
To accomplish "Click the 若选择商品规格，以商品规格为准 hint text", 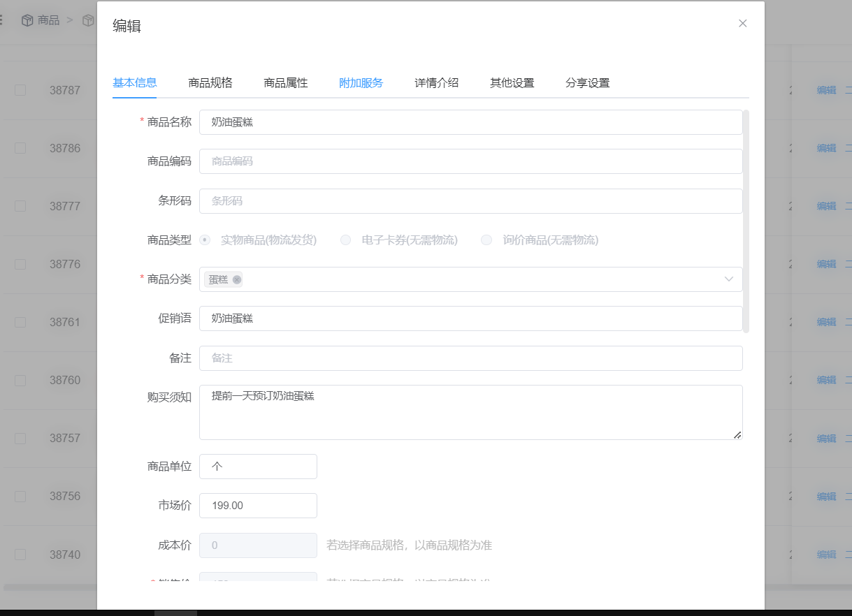I will (409, 545).
